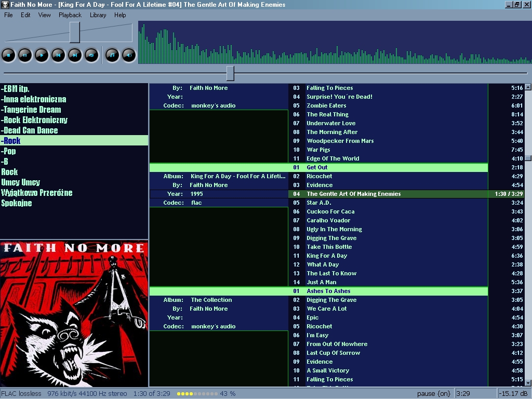Click the playlist scrollbar up arrow

coord(528,87)
